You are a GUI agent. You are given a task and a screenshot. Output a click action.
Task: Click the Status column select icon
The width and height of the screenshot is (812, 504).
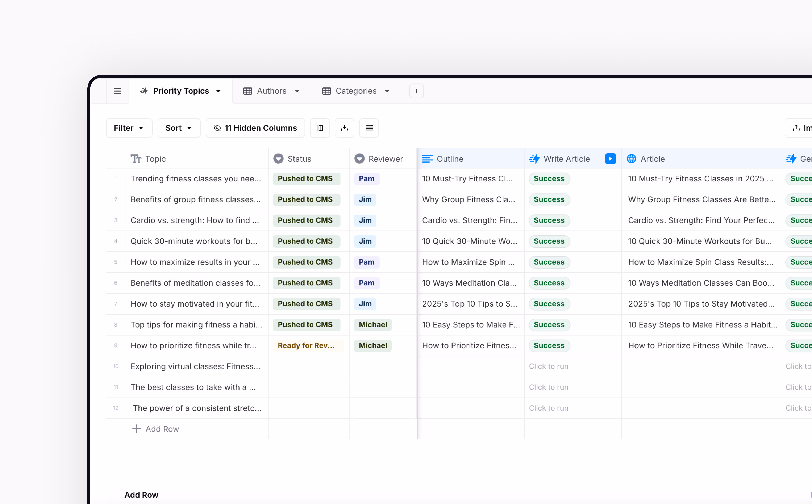pyautogui.click(x=278, y=159)
